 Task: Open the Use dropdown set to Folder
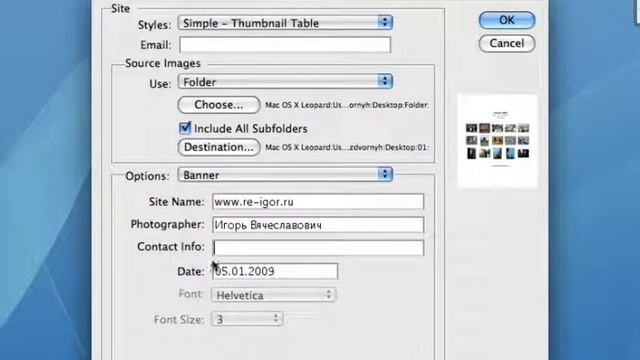click(285, 82)
